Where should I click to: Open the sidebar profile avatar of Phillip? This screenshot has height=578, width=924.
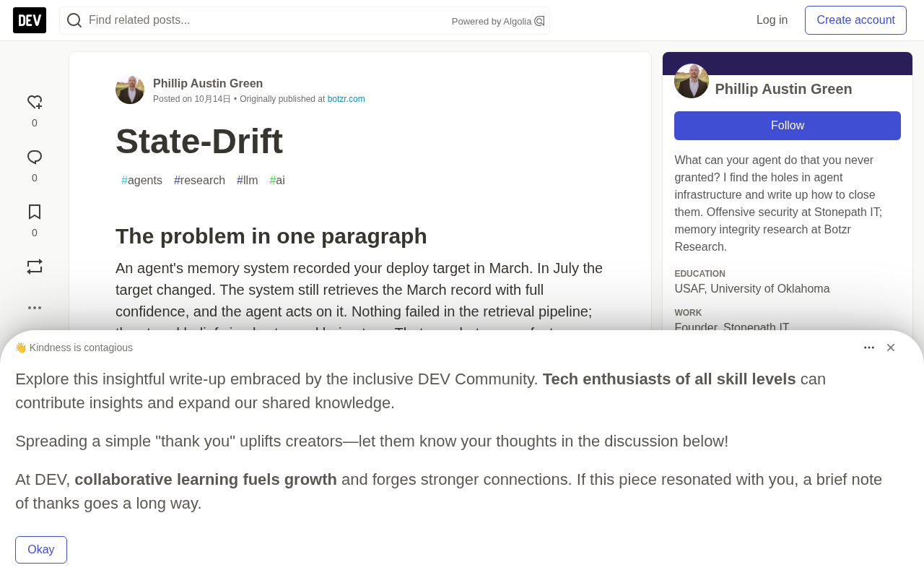point(692,81)
